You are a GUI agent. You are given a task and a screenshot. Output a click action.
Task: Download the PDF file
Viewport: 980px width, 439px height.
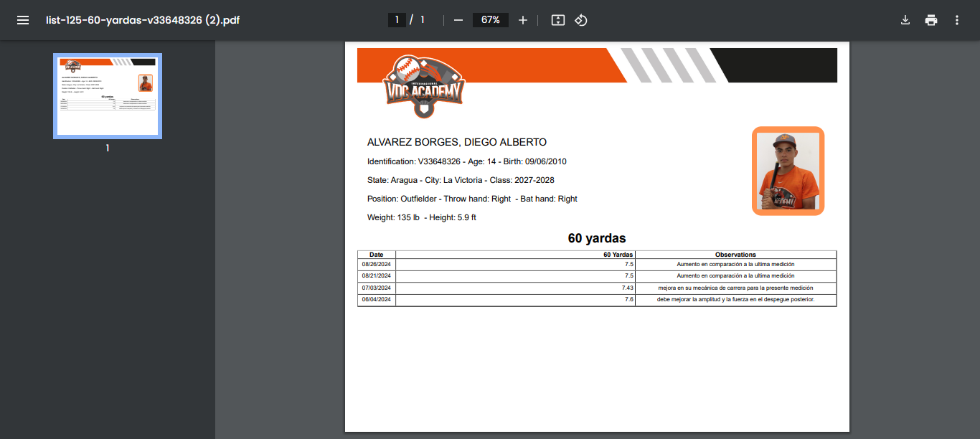click(905, 20)
